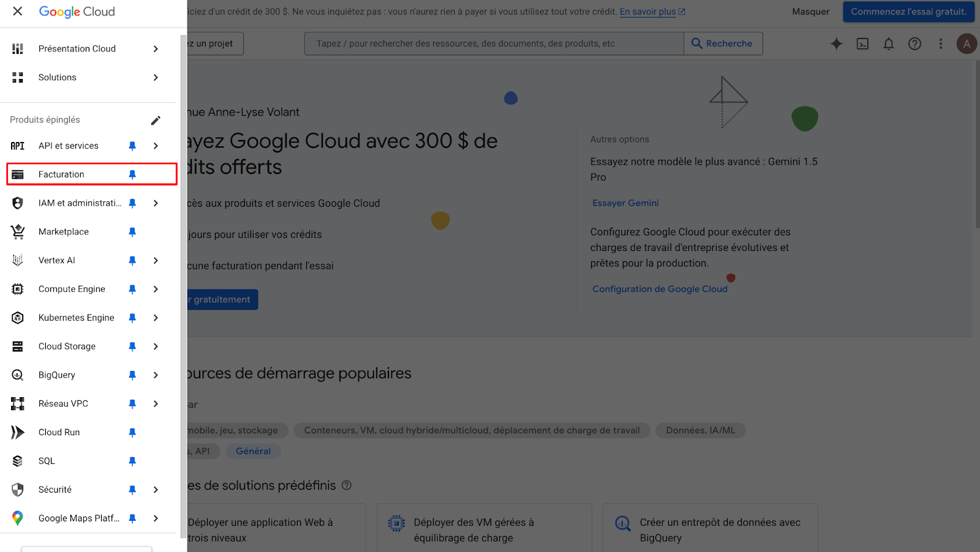Expand Réseau VPC submenu chevron
The image size is (980, 552).
tap(156, 404)
